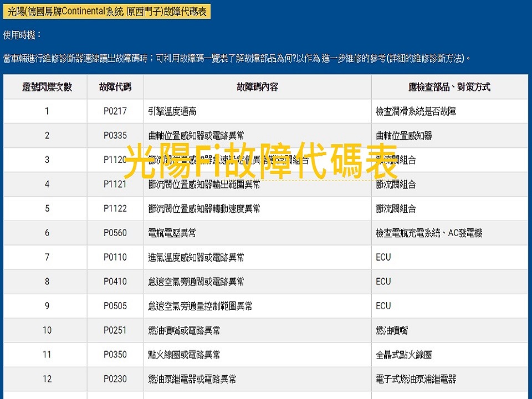Select fault code cell P0560
Viewport: 532px width, 399px height.
[x=115, y=233]
